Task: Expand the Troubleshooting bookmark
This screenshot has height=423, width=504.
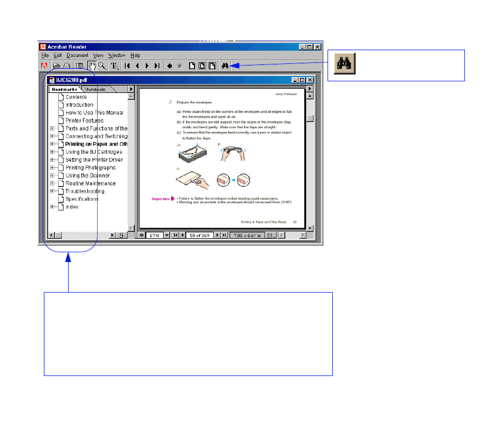Action: pos(52,191)
